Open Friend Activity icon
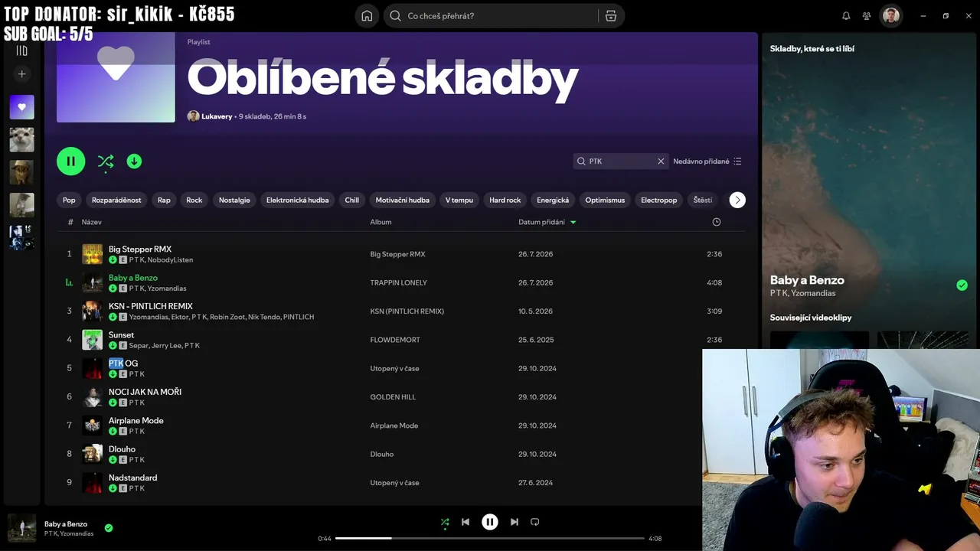 pos(867,16)
